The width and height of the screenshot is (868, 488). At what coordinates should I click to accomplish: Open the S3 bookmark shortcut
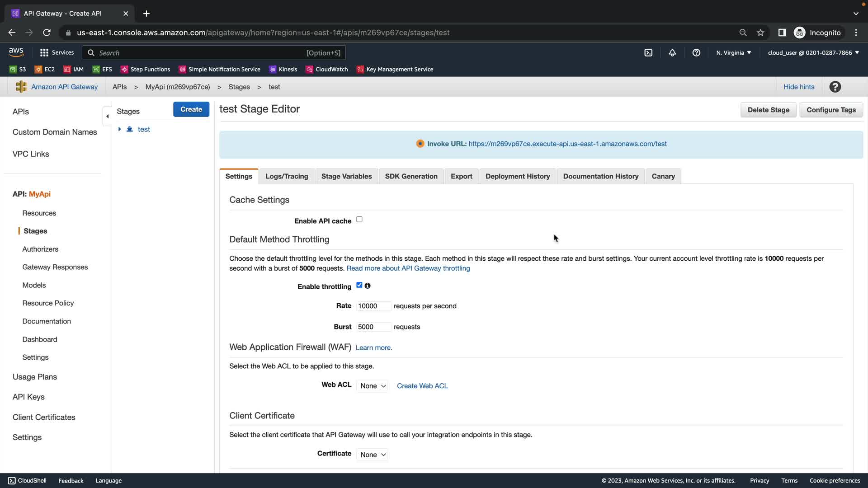click(x=18, y=69)
